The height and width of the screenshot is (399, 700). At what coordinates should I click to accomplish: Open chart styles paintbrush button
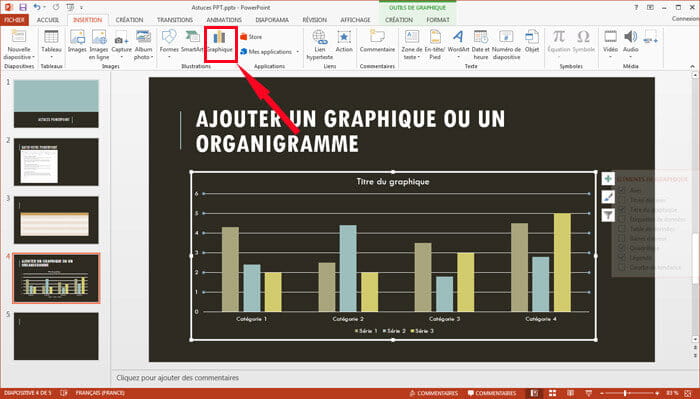click(x=608, y=197)
